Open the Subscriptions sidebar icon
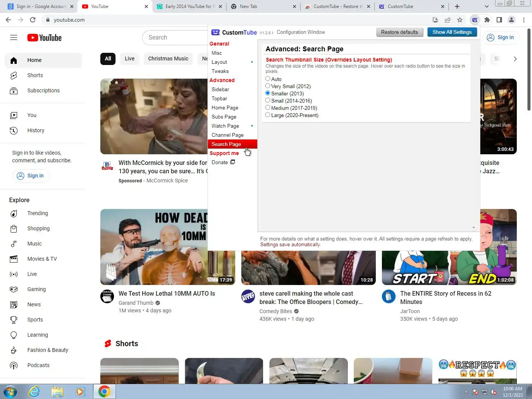 pyautogui.click(x=14, y=90)
